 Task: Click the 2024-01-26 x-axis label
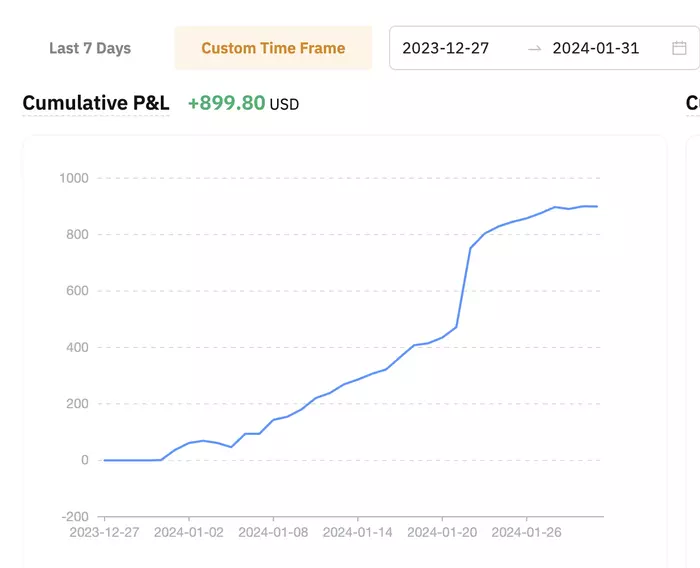pos(525,532)
